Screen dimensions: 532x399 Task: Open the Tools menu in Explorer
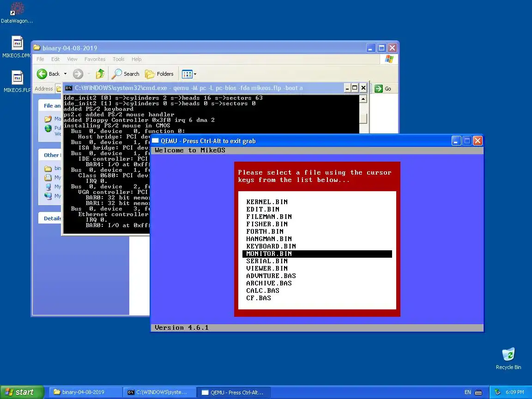coord(118,59)
